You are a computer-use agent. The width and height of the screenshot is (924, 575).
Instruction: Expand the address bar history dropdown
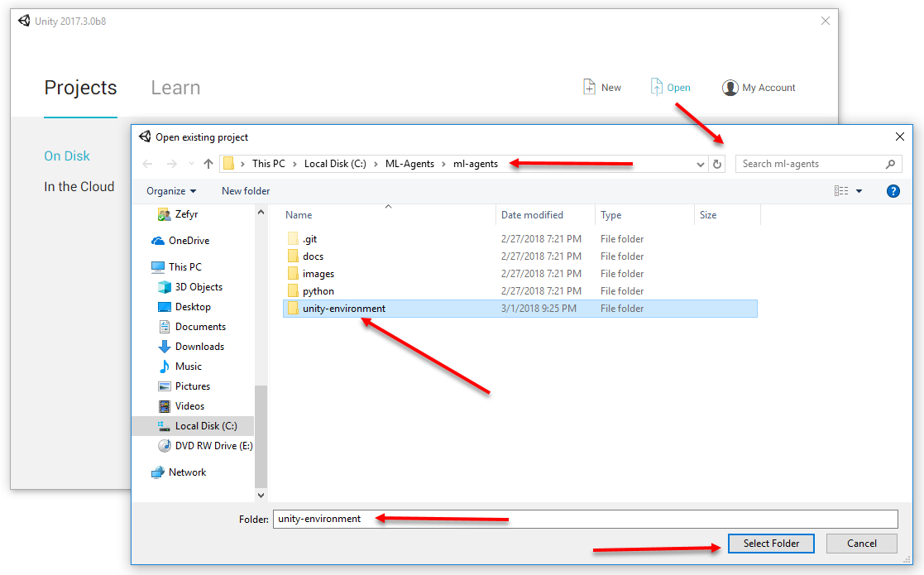pyautogui.click(x=701, y=164)
